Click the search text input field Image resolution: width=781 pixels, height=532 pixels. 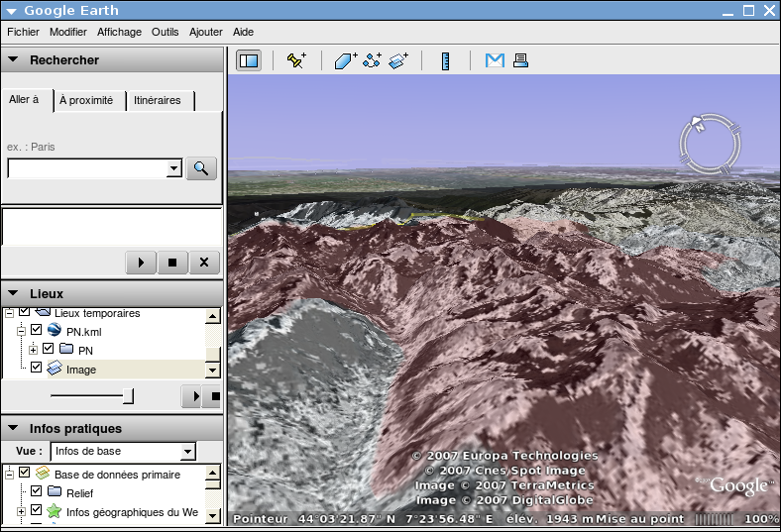(x=87, y=168)
